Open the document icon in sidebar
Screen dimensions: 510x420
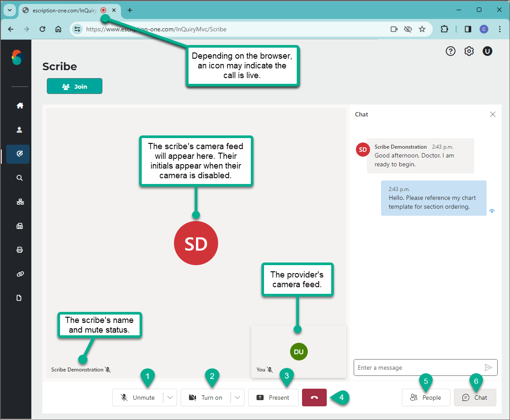coord(19,298)
